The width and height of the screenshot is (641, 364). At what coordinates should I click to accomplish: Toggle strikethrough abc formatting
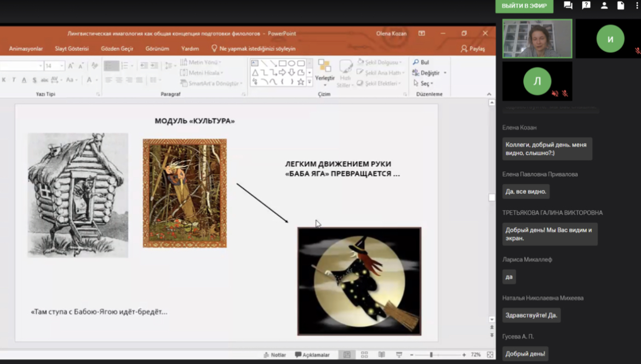(x=44, y=80)
